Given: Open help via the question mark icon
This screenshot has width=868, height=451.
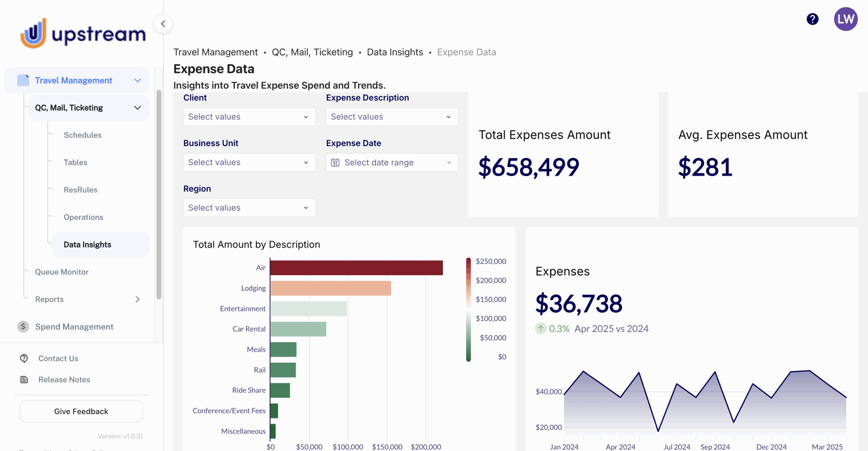Looking at the screenshot, I should click(x=812, y=19).
